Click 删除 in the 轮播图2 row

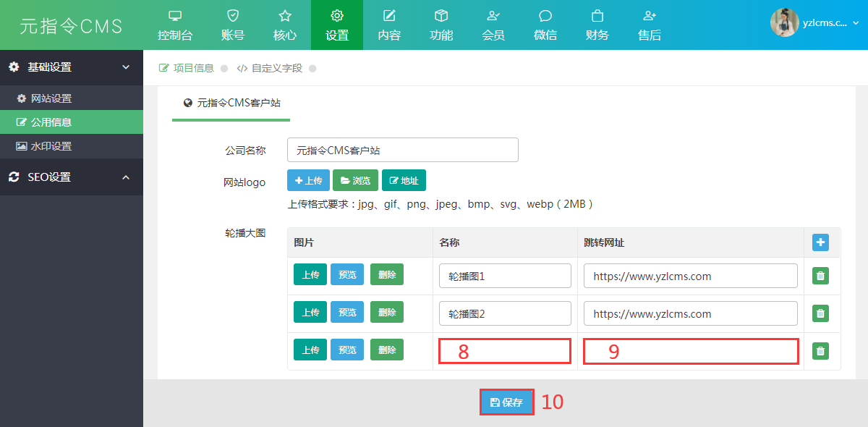point(387,312)
